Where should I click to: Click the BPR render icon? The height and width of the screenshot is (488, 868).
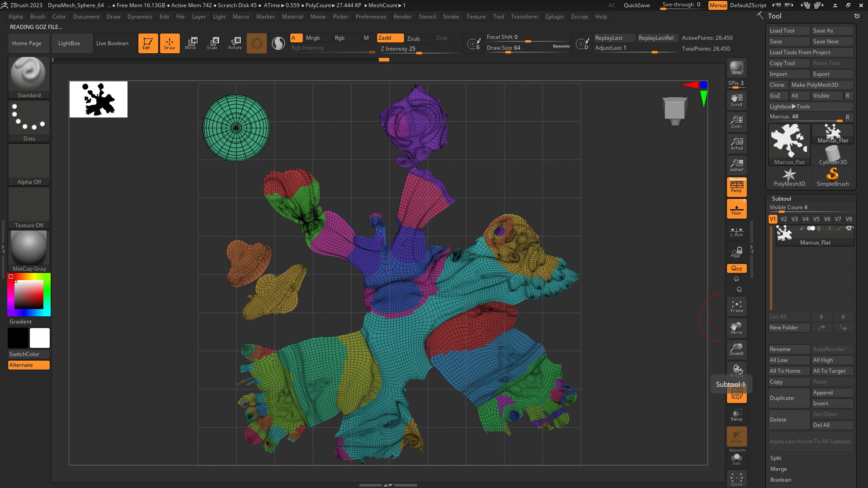click(736, 68)
